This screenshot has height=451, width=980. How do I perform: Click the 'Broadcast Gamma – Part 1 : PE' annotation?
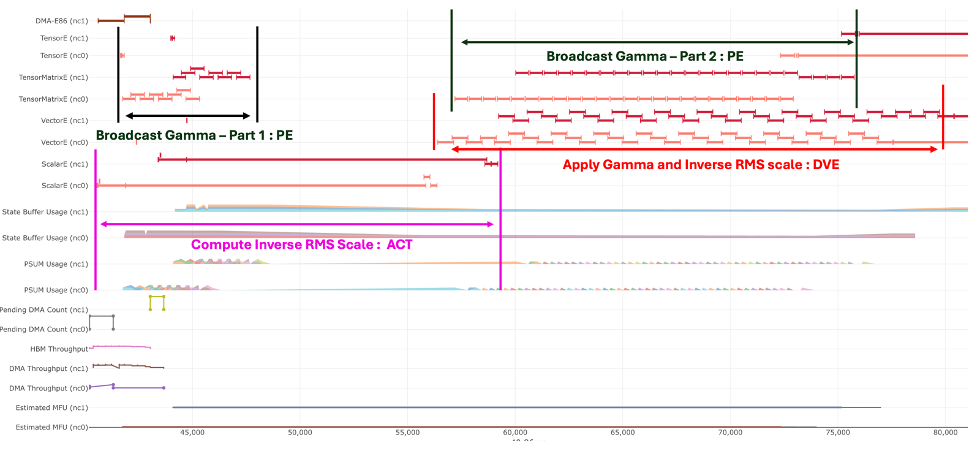pyautogui.click(x=194, y=135)
